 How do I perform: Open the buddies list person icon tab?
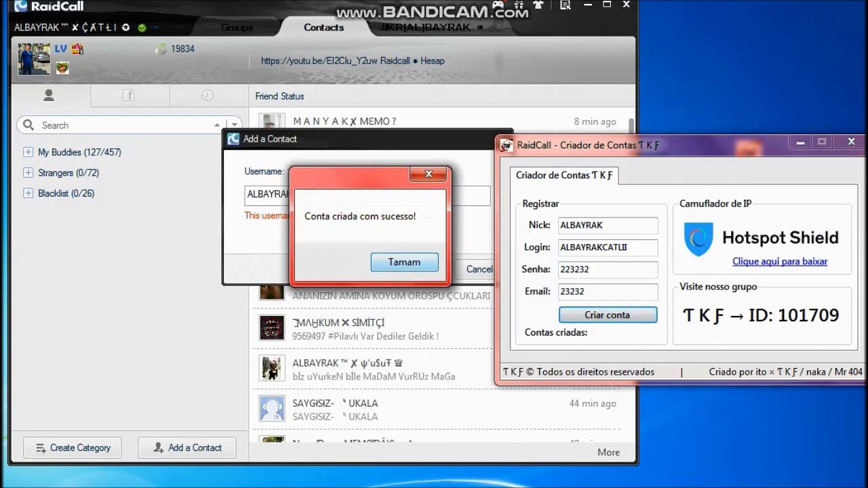pos(49,96)
